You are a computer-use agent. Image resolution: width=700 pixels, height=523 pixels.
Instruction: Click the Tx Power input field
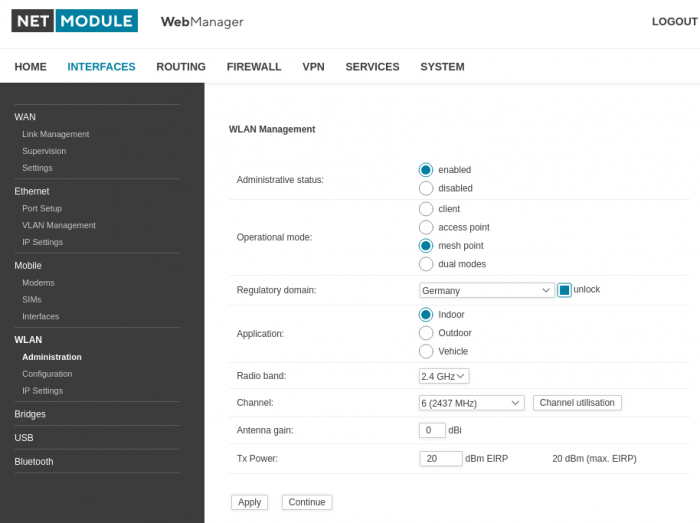click(440, 458)
